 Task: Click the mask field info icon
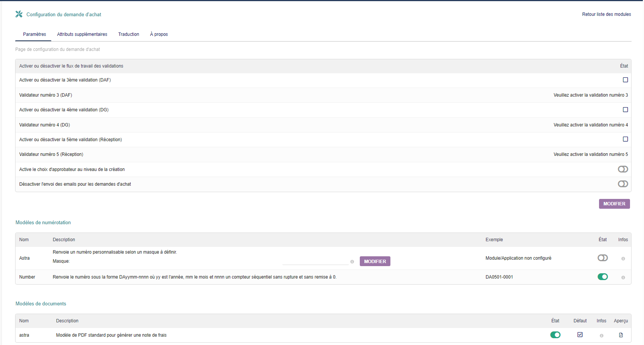[x=352, y=262]
